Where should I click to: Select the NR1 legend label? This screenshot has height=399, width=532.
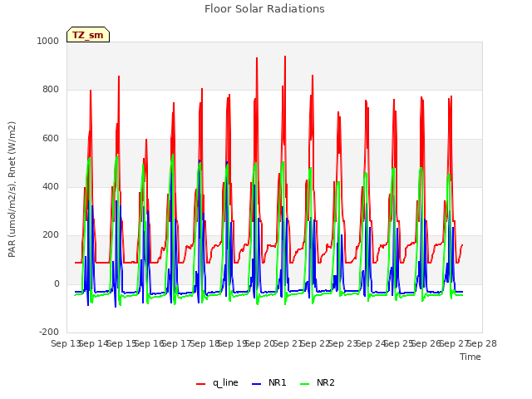pos(277,382)
